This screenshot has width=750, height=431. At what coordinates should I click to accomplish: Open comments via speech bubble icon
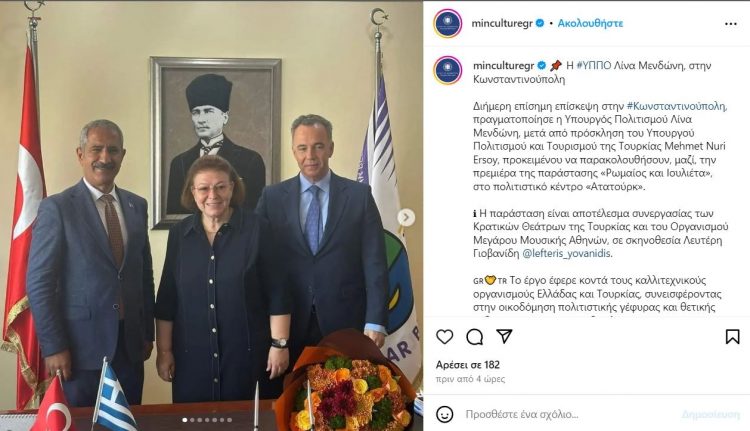[x=474, y=337]
